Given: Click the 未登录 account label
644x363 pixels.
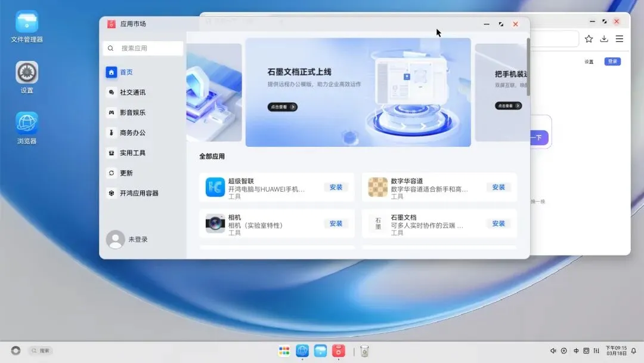Looking at the screenshot, I should pyautogui.click(x=138, y=239).
